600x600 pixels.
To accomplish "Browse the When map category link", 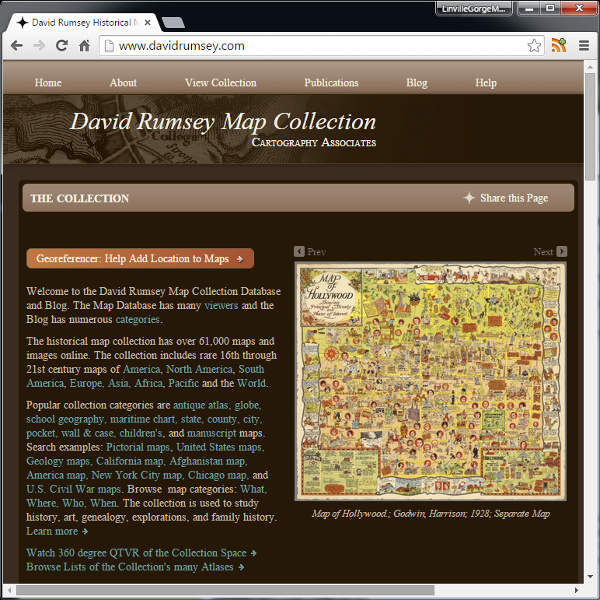I will [104, 503].
